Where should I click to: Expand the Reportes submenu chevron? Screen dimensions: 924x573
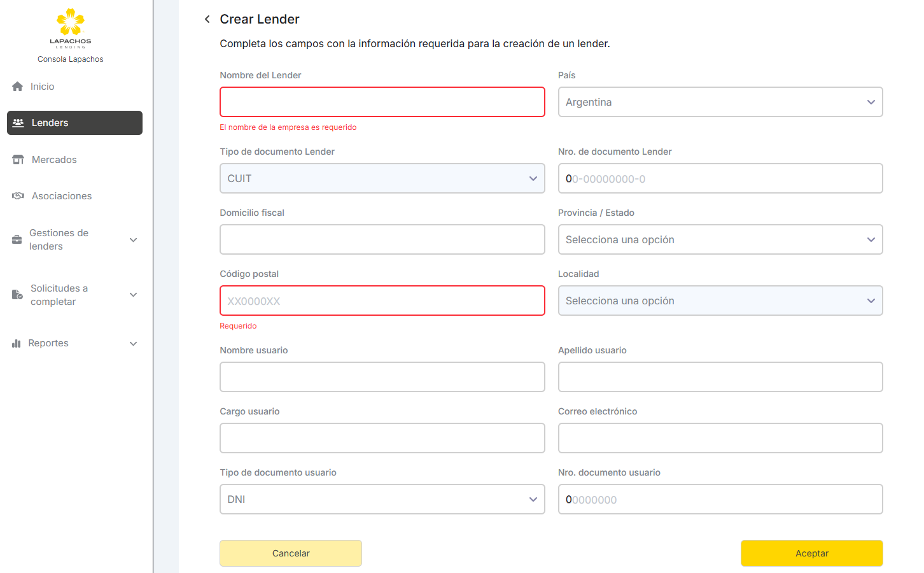[x=134, y=344]
